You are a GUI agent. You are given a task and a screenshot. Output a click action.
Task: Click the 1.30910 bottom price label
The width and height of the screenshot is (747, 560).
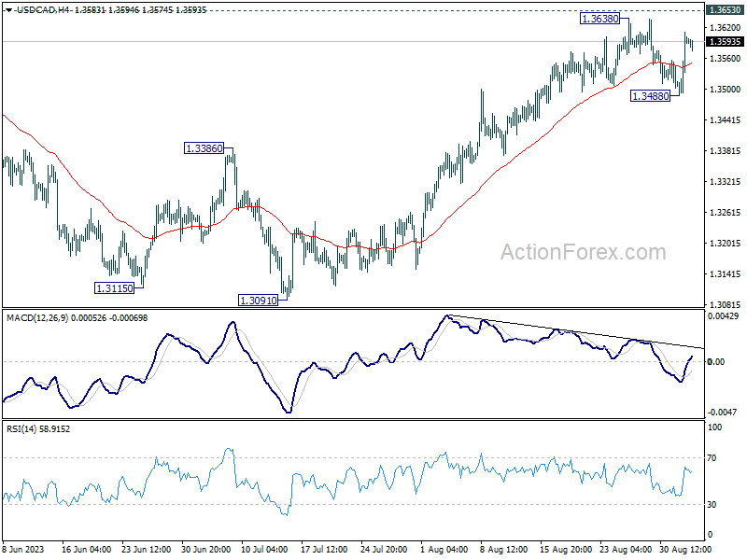coord(258,301)
